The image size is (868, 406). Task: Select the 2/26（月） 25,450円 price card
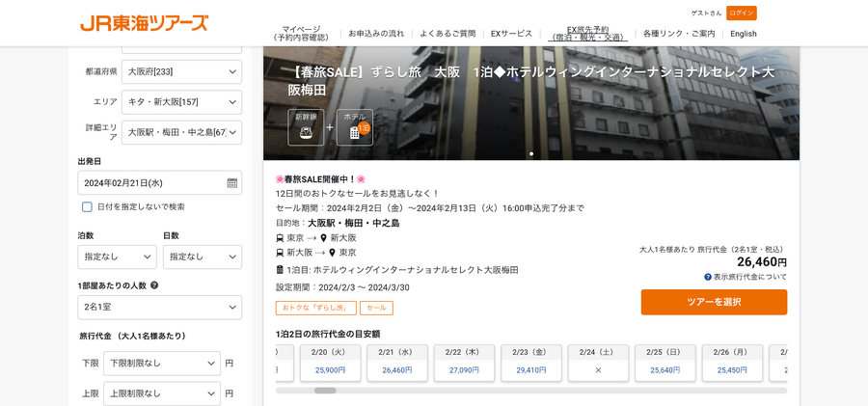coord(732,363)
